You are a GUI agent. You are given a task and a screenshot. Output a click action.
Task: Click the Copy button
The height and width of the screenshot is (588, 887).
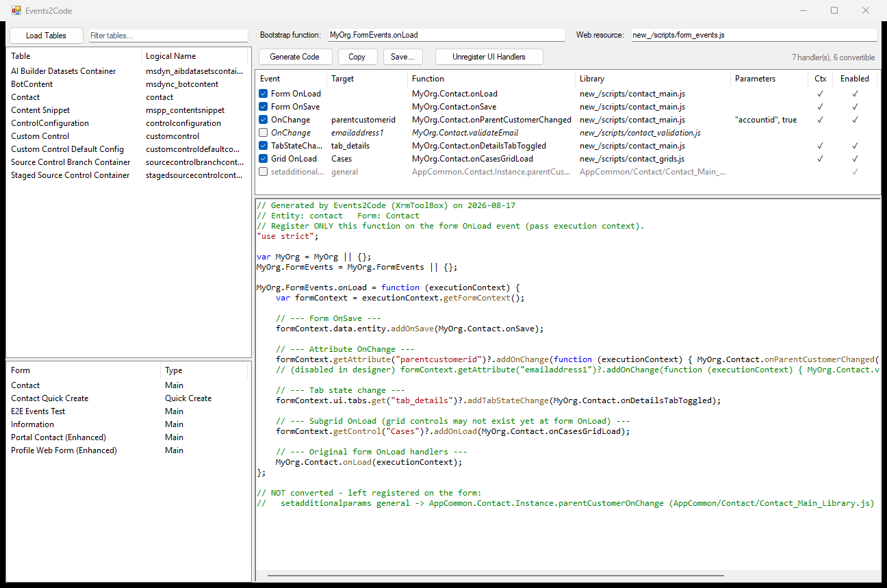357,57
